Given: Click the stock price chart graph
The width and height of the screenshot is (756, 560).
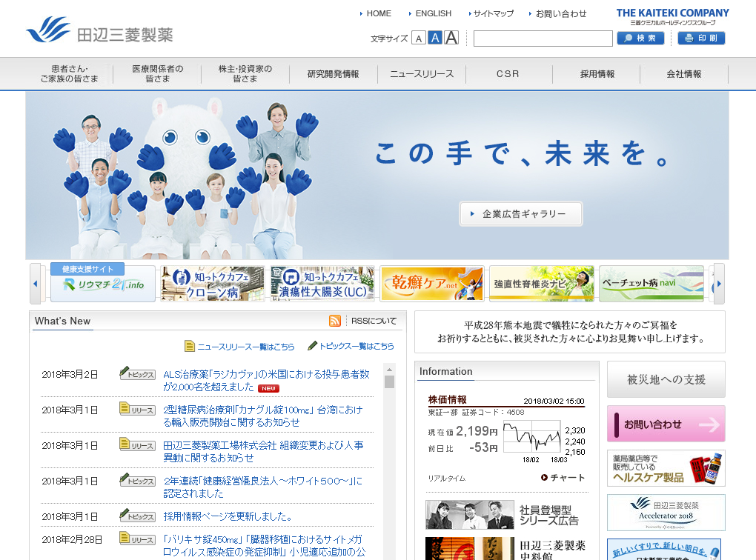Looking at the screenshot, I should (x=533, y=436).
